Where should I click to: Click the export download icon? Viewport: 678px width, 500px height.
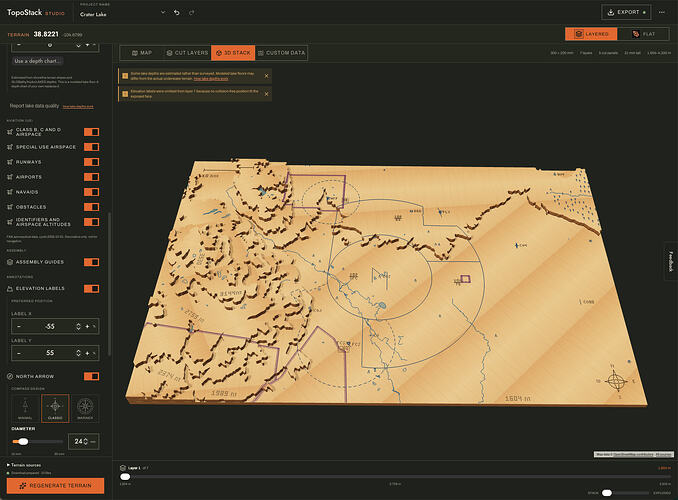coord(611,12)
